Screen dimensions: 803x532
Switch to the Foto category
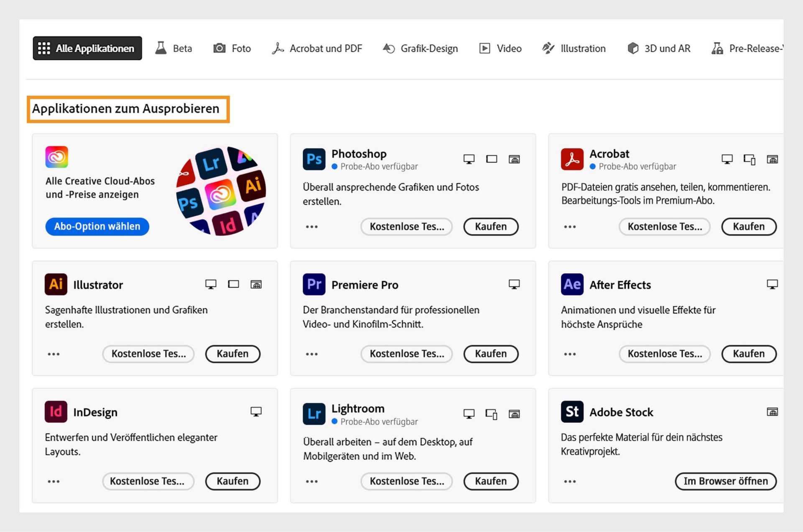pyautogui.click(x=232, y=48)
